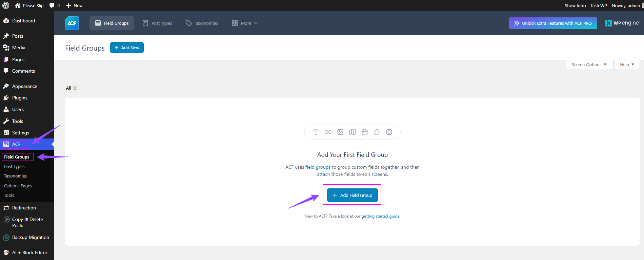644x260 pixels.
Task: Click the ACF logo in the header
Action: tap(72, 23)
